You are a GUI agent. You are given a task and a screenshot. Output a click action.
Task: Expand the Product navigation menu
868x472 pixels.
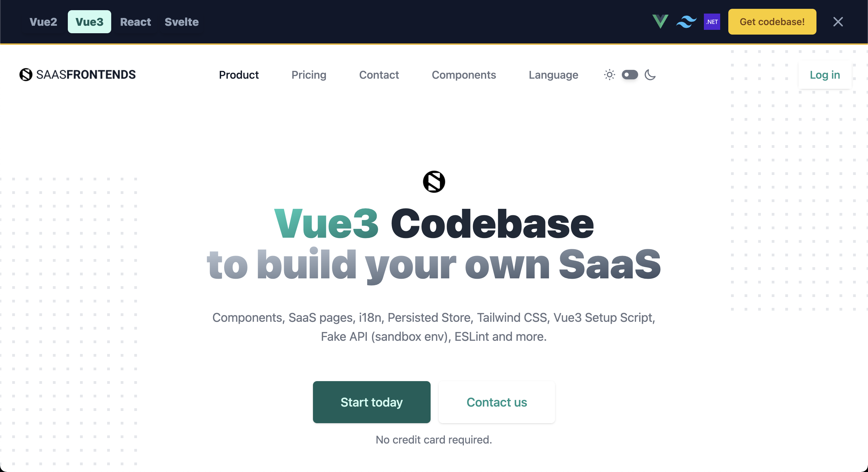[239, 74]
